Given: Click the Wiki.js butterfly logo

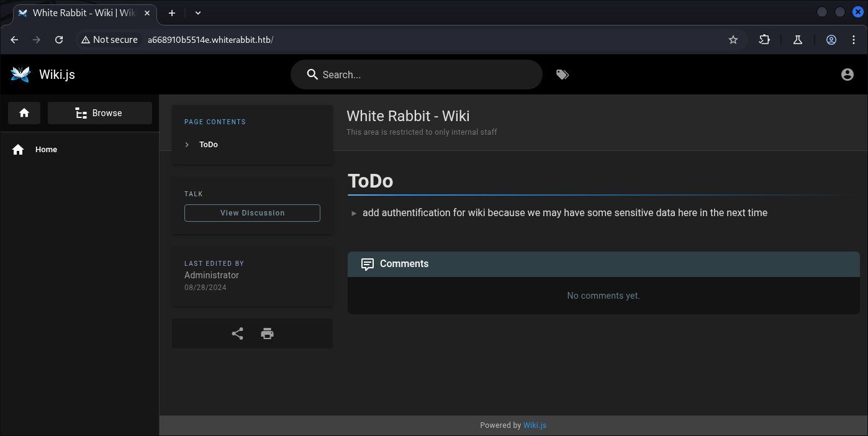Looking at the screenshot, I should (20, 75).
